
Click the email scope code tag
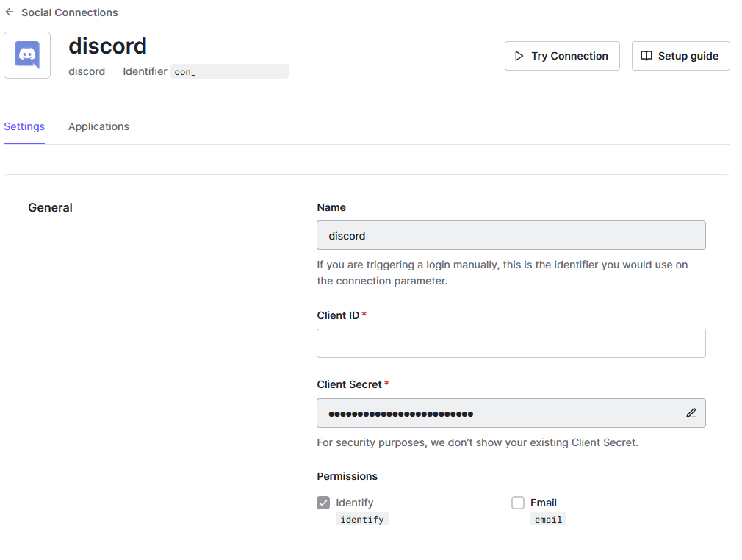(549, 520)
